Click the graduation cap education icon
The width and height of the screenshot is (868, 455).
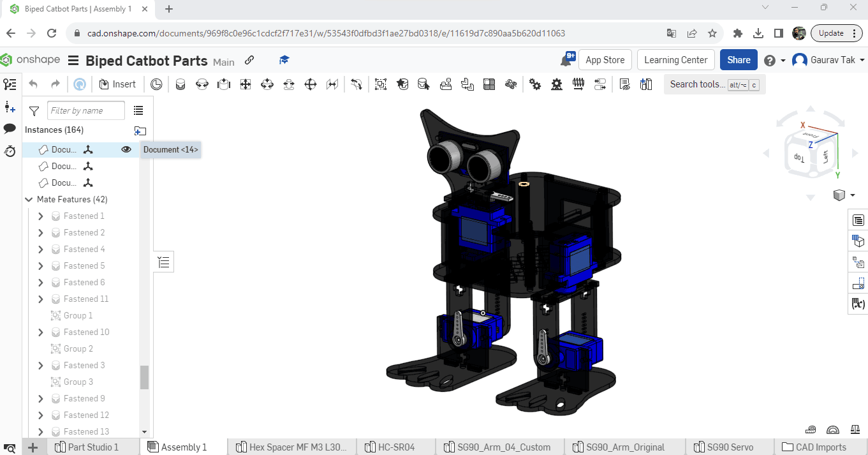(284, 60)
